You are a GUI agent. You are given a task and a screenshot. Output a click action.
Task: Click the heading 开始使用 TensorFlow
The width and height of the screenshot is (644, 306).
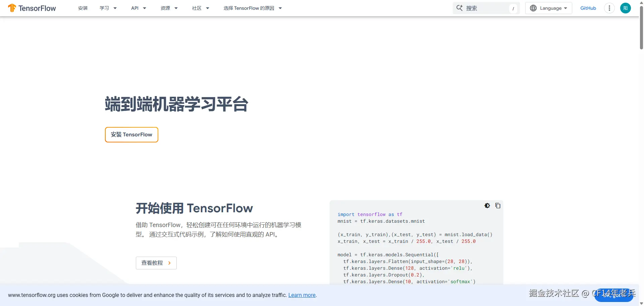(194, 208)
